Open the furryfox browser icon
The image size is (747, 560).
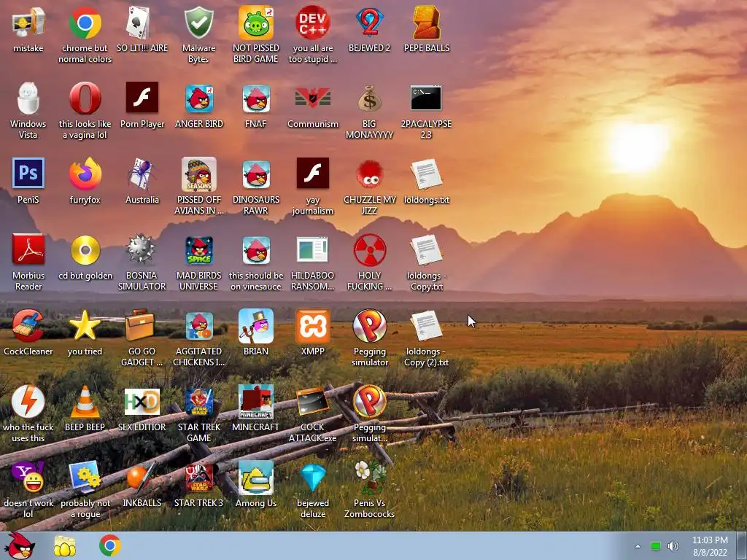[85, 174]
